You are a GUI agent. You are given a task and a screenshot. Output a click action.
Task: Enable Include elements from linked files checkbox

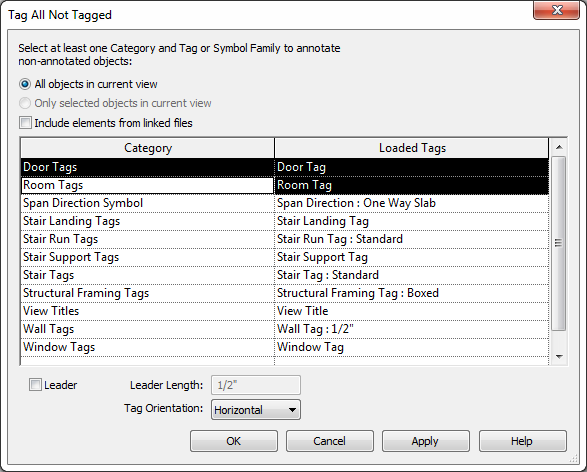[x=25, y=123]
